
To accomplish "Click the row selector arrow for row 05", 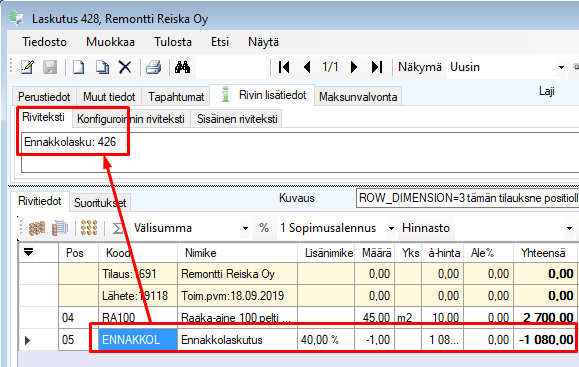I will click(x=28, y=340).
